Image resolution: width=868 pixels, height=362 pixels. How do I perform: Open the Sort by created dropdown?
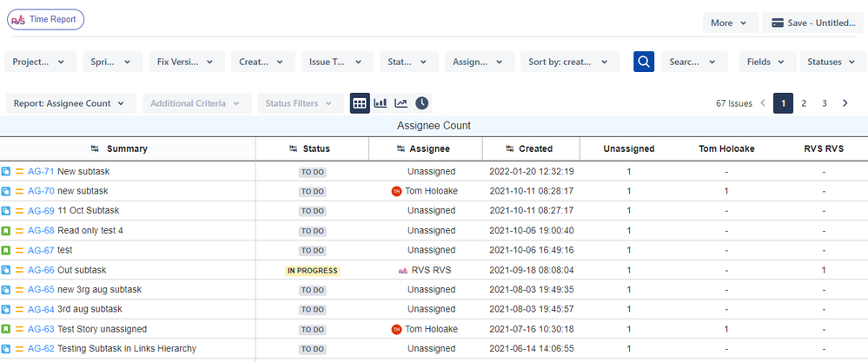[570, 62]
